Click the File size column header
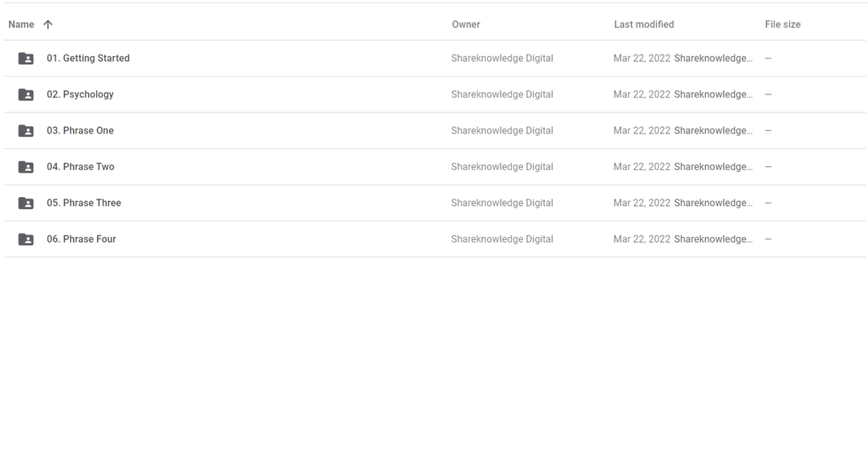The width and height of the screenshot is (868, 451). (x=783, y=24)
